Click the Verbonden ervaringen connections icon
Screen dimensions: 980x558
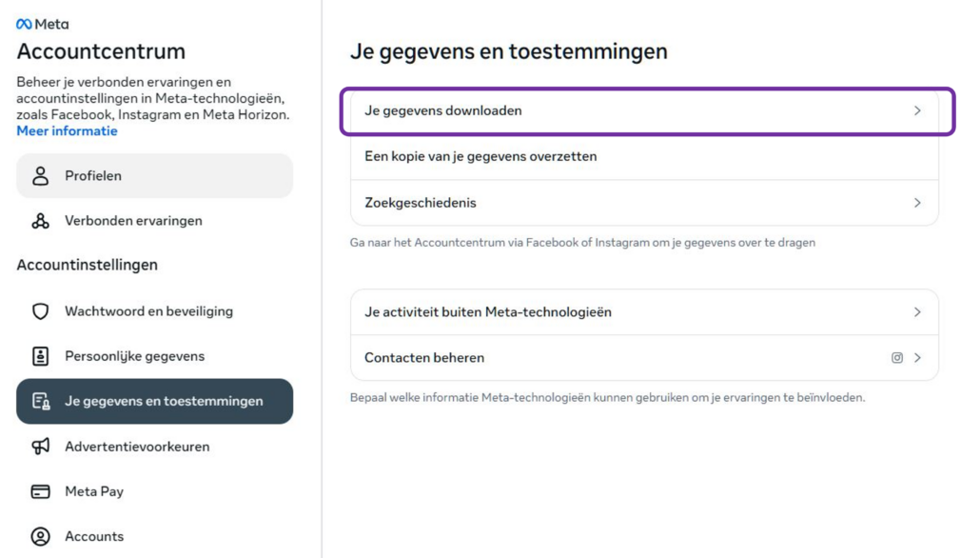click(38, 220)
